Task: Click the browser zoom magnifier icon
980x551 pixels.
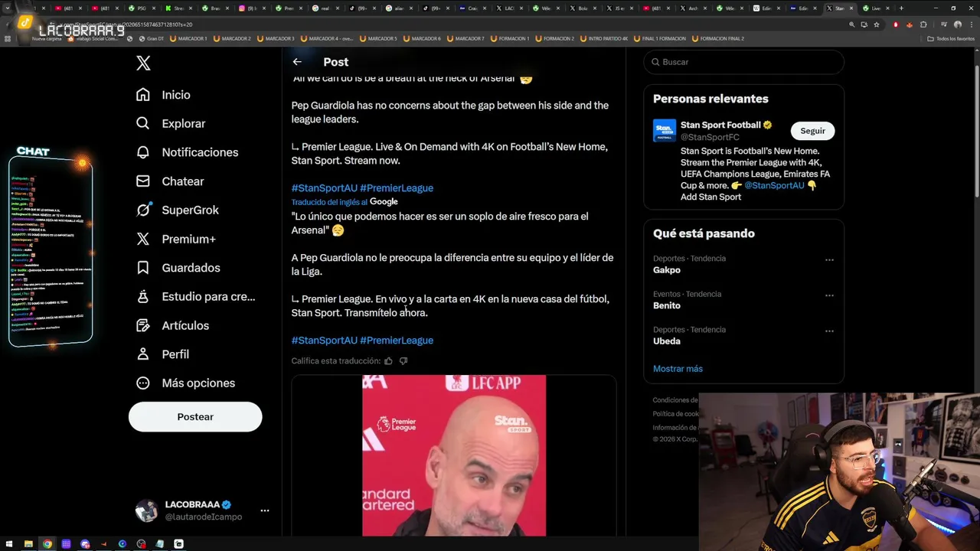Action: pos(851,24)
